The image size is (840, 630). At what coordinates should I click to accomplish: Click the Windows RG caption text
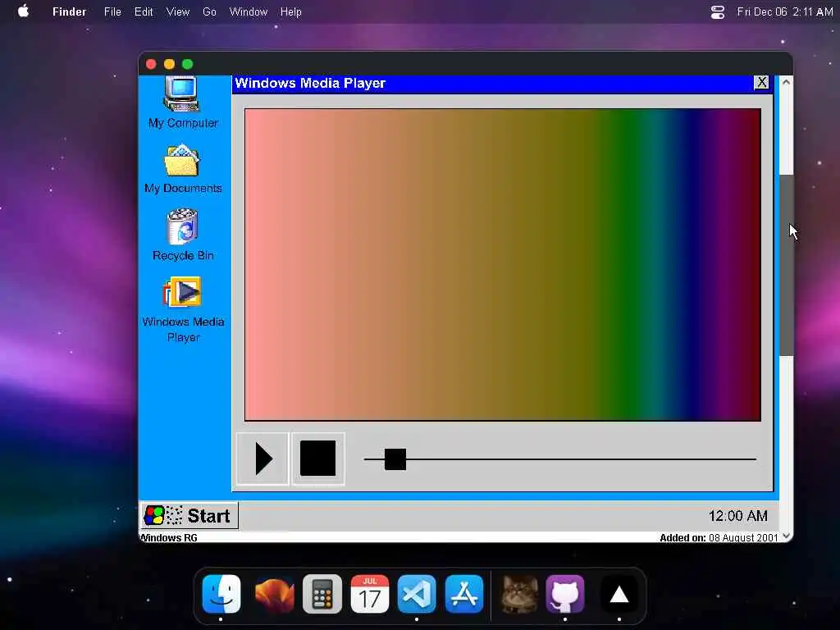[168, 538]
